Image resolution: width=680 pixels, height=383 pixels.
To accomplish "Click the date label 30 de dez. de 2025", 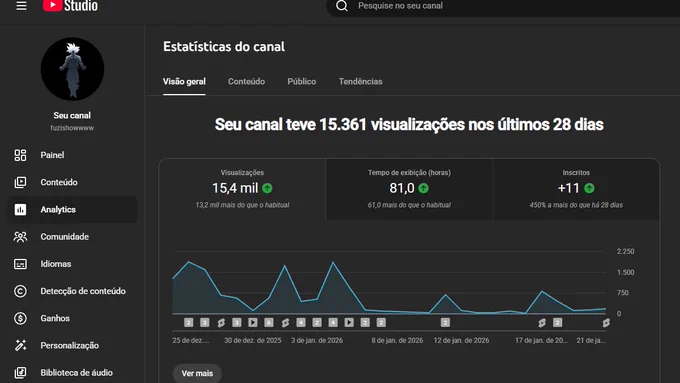I will [253, 340].
